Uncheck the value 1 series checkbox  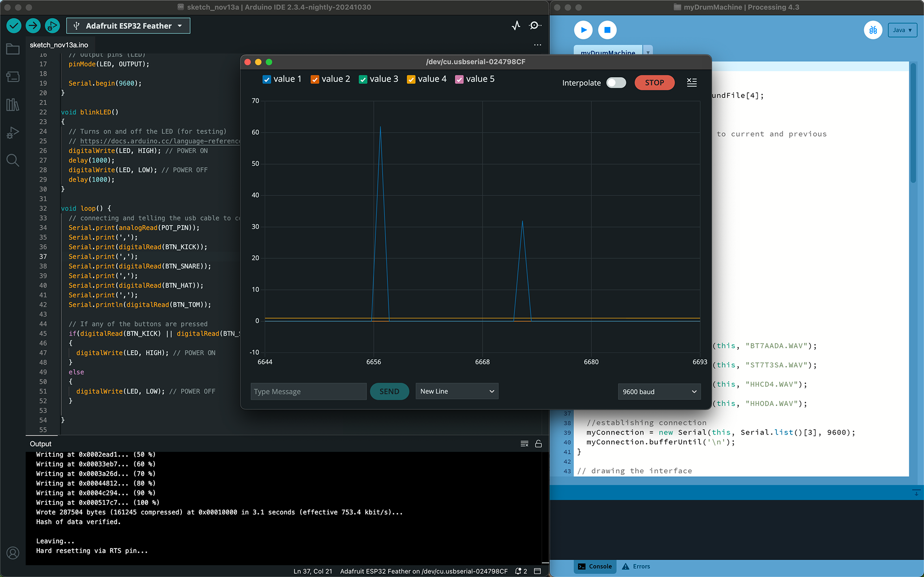(x=267, y=79)
